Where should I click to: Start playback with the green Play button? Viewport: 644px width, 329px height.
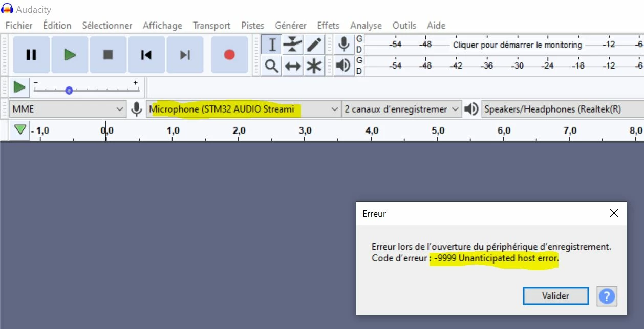70,55
